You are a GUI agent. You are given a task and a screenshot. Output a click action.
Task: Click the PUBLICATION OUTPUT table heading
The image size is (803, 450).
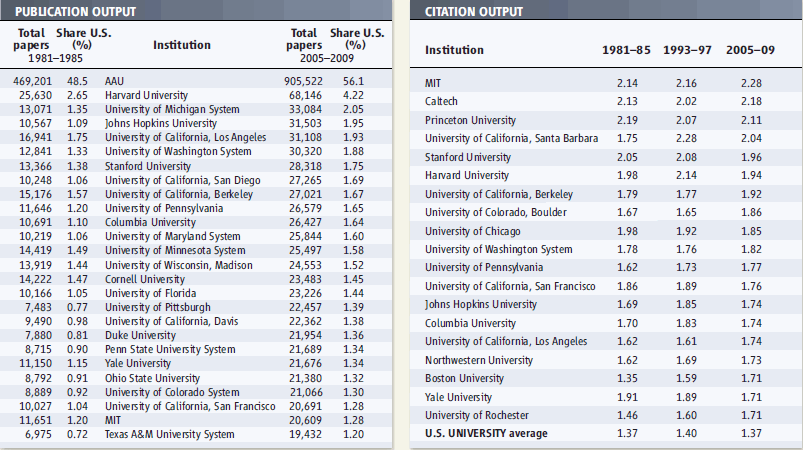pos(75,11)
